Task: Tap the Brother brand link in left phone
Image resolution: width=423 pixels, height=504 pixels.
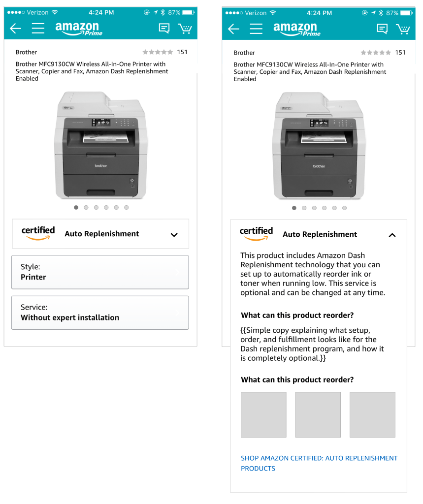Action: pyautogui.click(x=26, y=52)
